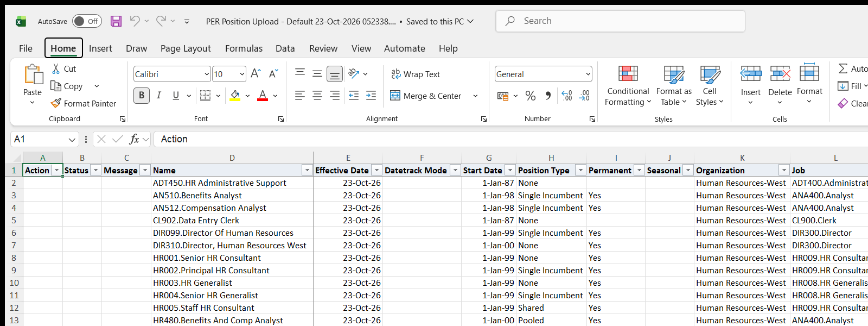Open fill color palette arrow
This screenshot has height=326, width=868.
tap(247, 96)
